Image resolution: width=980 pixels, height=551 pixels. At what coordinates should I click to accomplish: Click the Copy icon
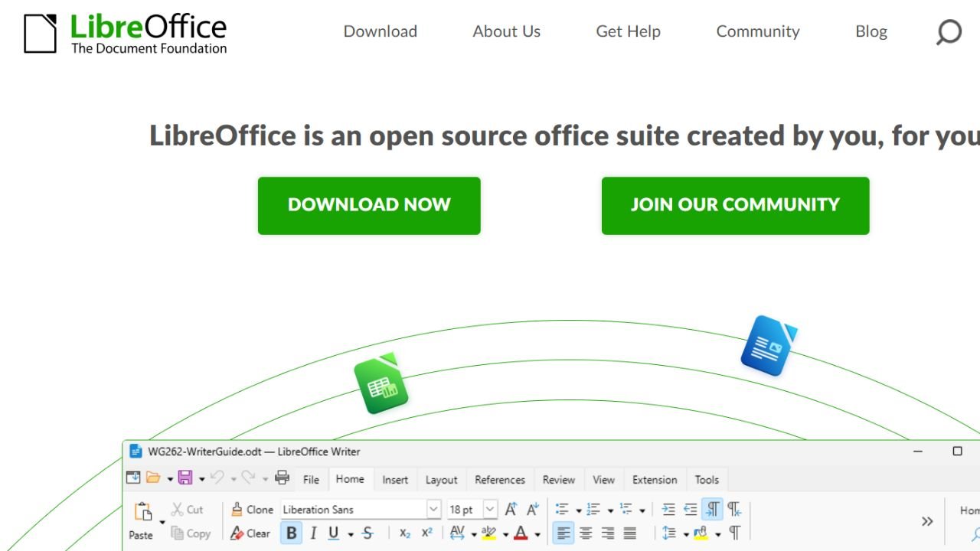click(x=178, y=533)
